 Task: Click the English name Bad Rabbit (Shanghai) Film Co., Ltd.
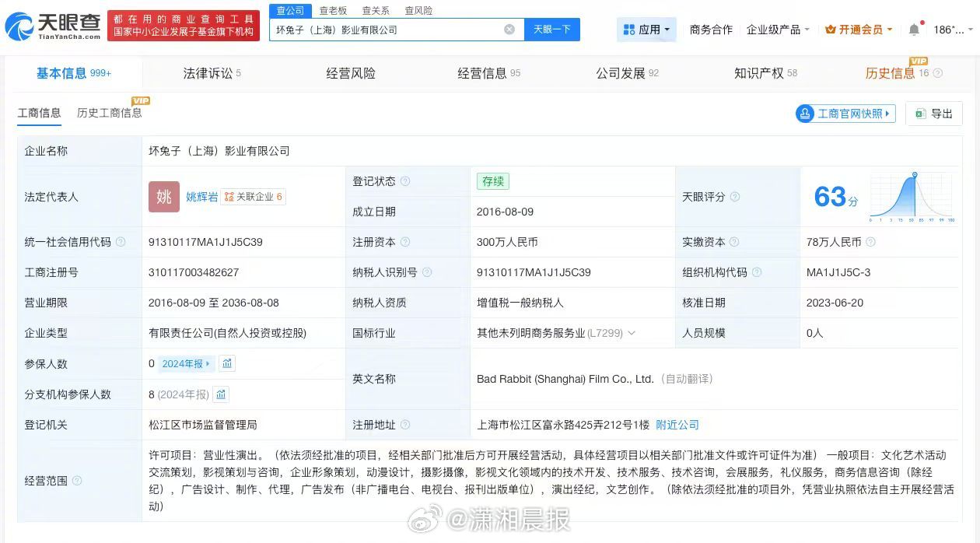[565, 379]
